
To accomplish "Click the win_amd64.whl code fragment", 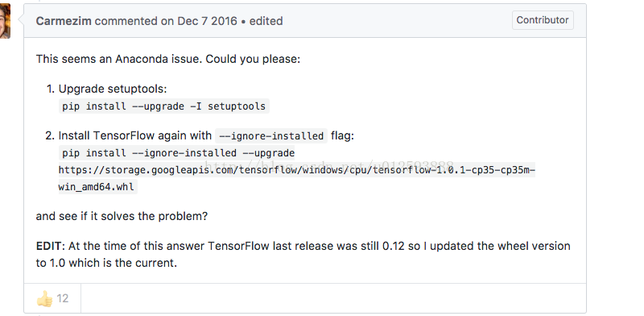I will (97, 187).
